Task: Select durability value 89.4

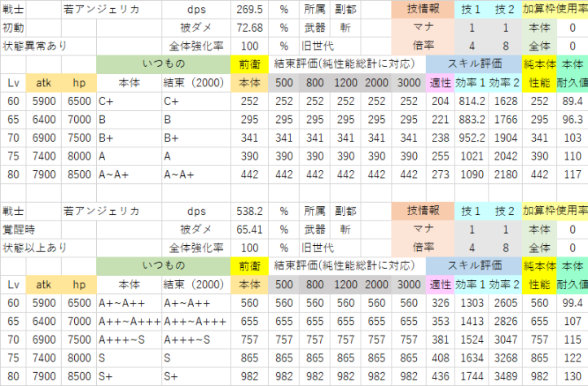Action: pyautogui.click(x=573, y=101)
